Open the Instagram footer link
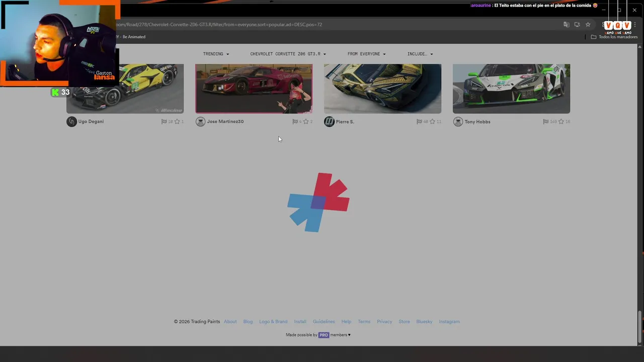 coord(449,322)
